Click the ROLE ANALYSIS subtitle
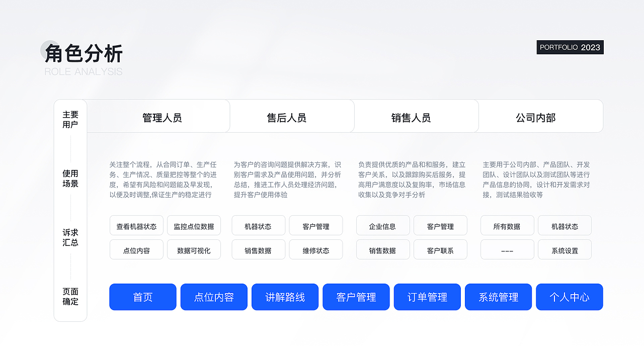Viewport: 644px width, 362px height. pos(84,71)
